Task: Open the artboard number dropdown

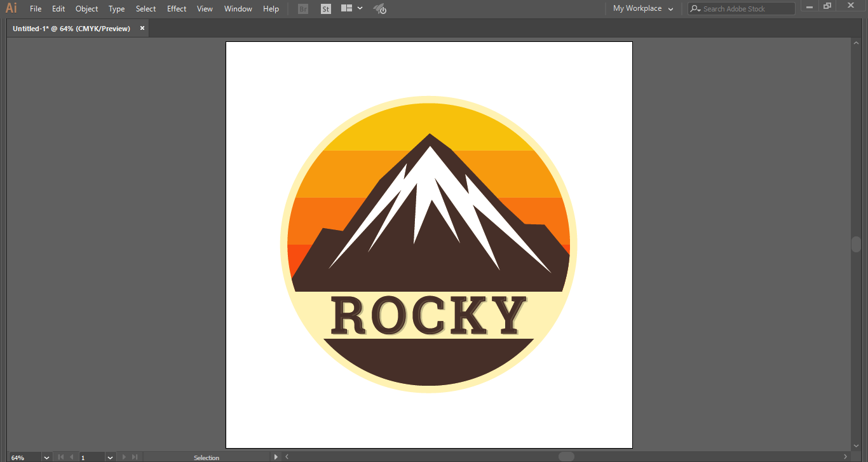Action: pyautogui.click(x=110, y=458)
